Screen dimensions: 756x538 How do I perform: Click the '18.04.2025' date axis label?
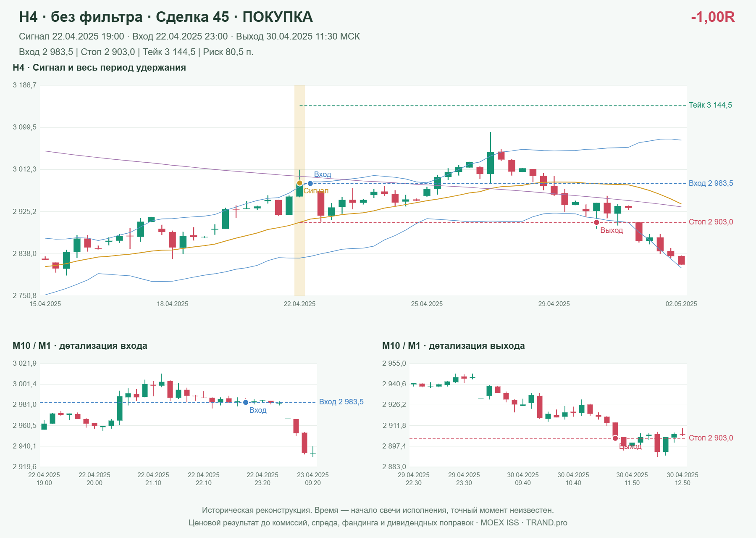[173, 304]
